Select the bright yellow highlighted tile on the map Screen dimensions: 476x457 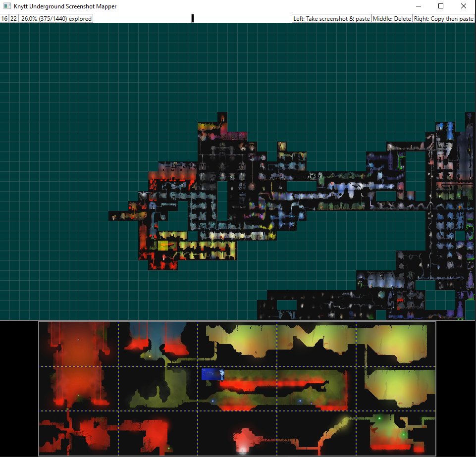(x=163, y=245)
